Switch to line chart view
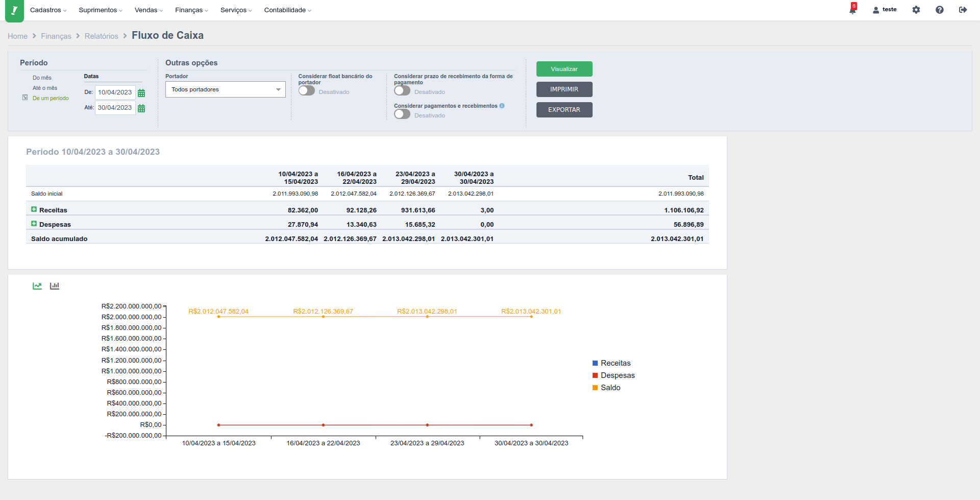Image resolution: width=980 pixels, height=500 pixels. pyautogui.click(x=37, y=286)
